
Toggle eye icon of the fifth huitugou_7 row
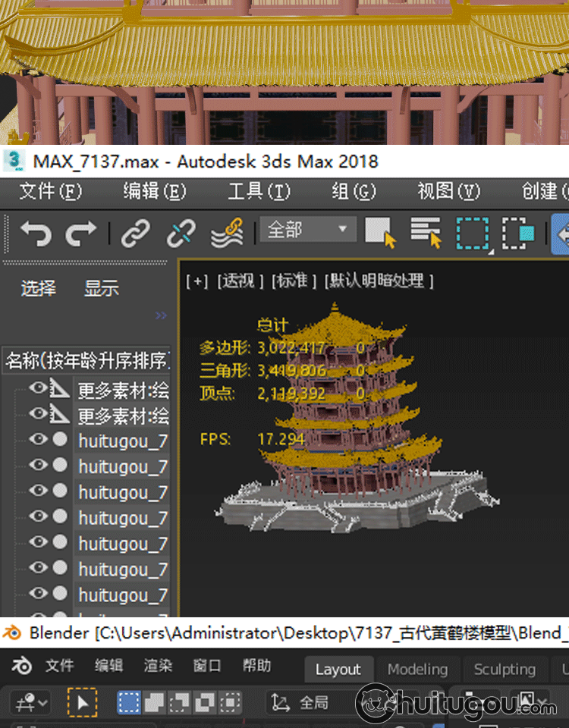[x=38, y=541]
